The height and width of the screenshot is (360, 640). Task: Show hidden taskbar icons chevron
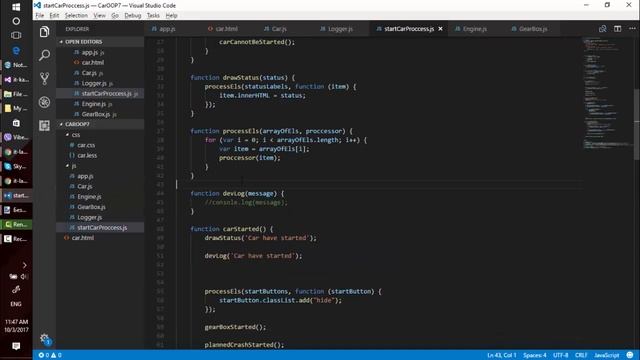tap(24, 265)
